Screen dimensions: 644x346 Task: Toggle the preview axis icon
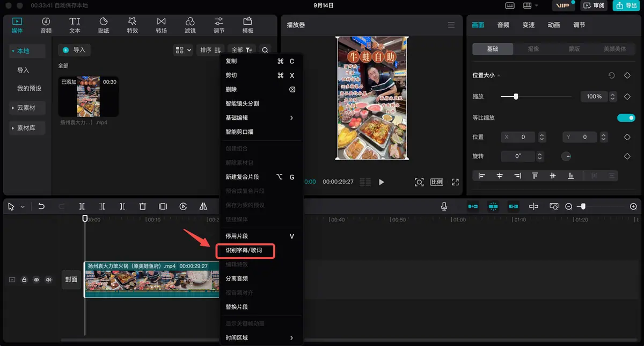tap(533, 206)
